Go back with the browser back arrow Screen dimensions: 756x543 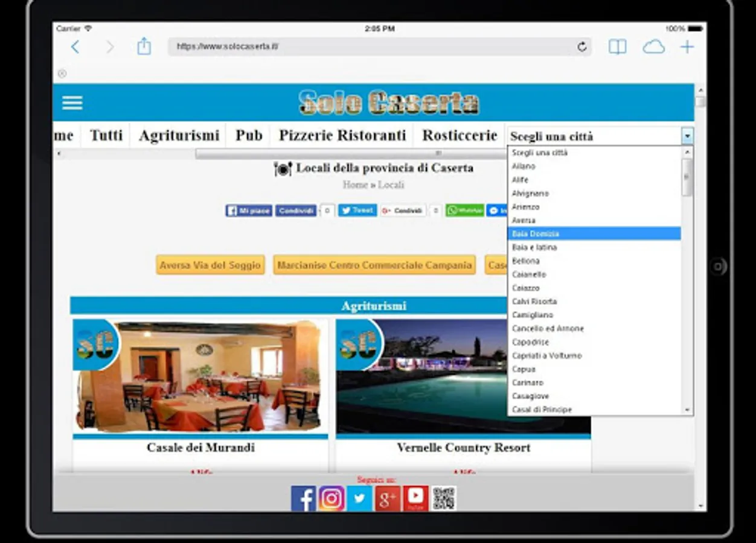pos(75,47)
